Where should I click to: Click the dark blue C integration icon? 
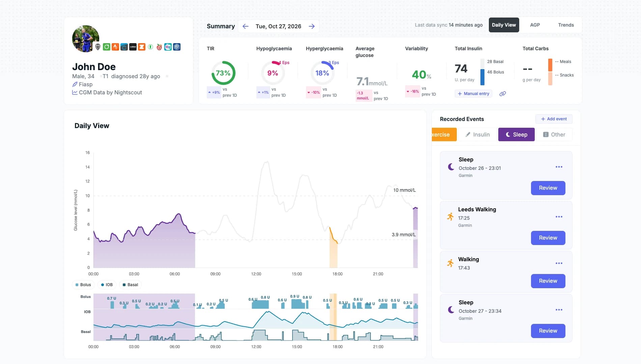pyautogui.click(x=124, y=47)
